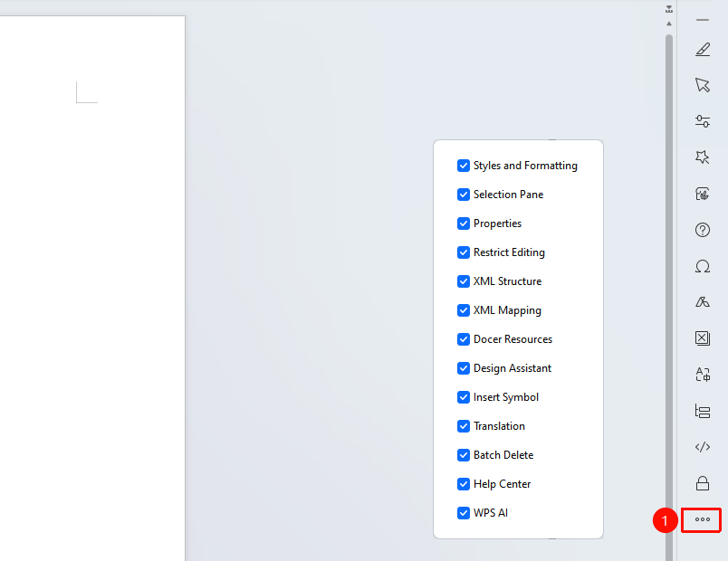Uncheck the Insert Symbol checkbox
728x561 pixels.
pos(464,397)
